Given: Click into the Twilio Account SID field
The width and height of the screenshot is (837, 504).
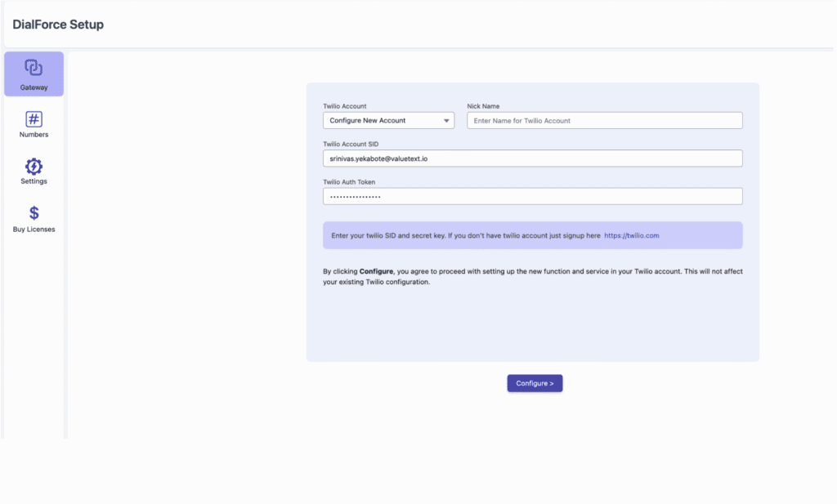Looking at the screenshot, I should click(x=532, y=158).
